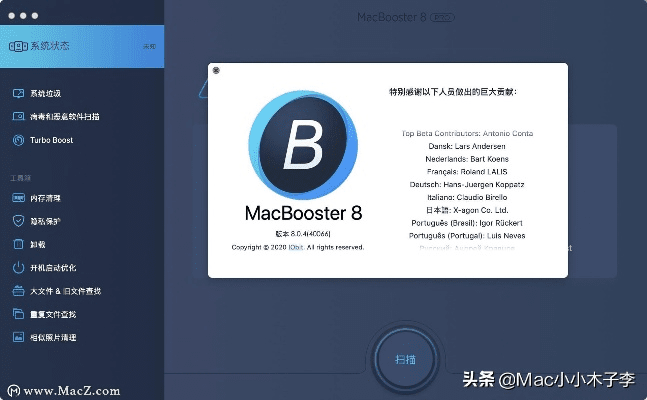Click the Nederlands: Bart Koens credit

coord(467,159)
